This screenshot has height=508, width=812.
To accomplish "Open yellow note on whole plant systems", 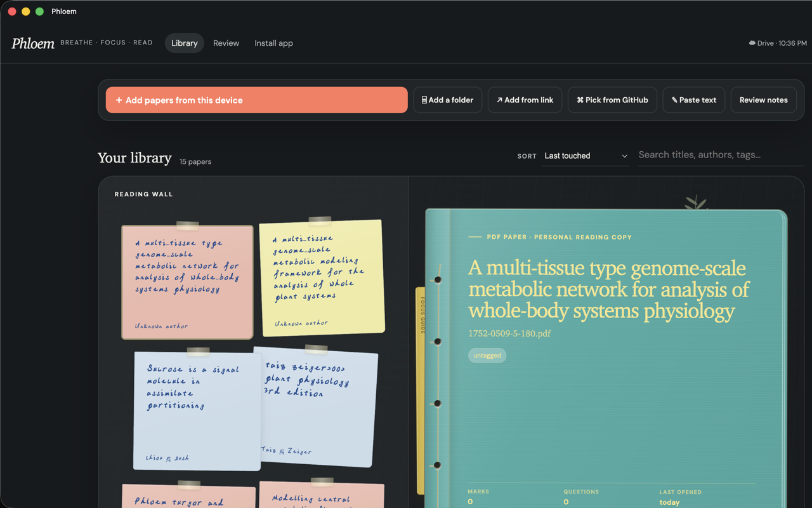I will point(322,277).
